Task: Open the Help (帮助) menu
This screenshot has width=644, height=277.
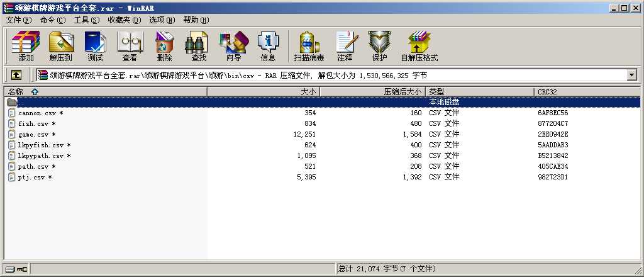Action: (196, 20)
